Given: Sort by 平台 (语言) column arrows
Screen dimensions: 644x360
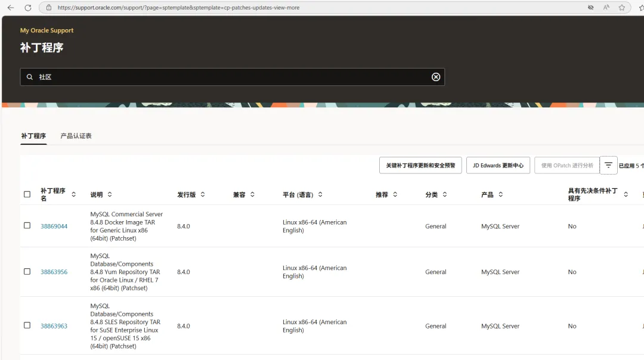Looking at the screenshot, I should (x=320, y=194).
